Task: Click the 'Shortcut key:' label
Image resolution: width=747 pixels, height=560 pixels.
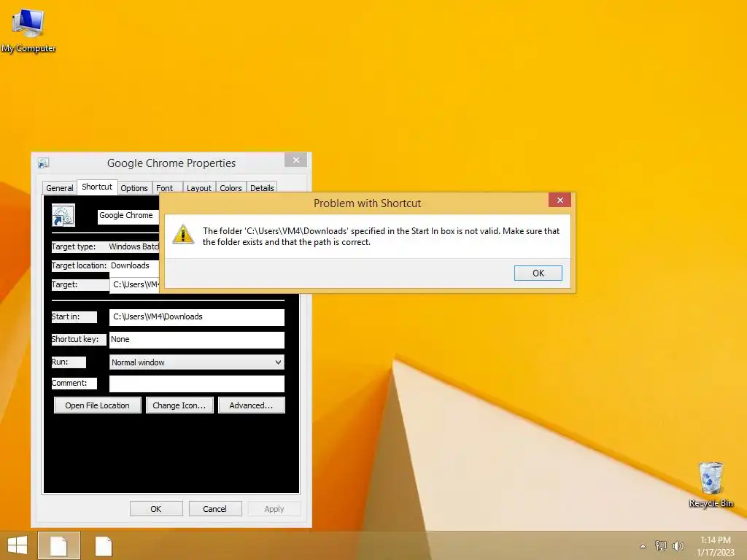Action: 75,339
